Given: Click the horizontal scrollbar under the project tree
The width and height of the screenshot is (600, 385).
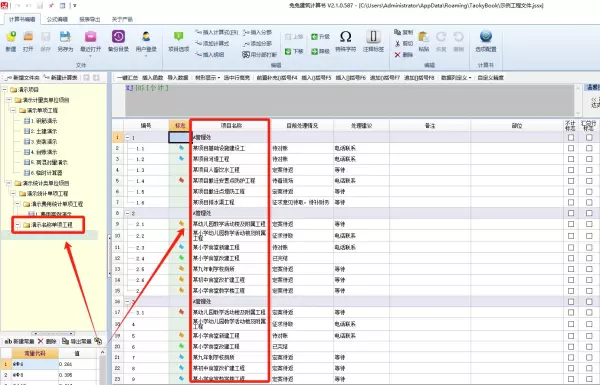Looking at the screenshot, I should pos(53,333).
